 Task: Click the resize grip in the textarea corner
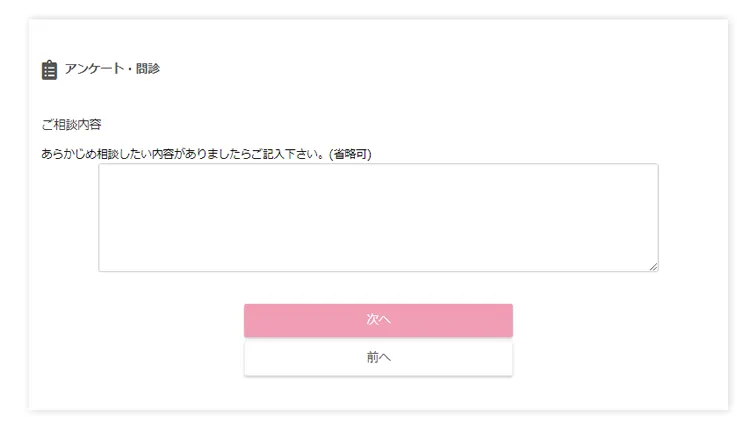[653, 267]
